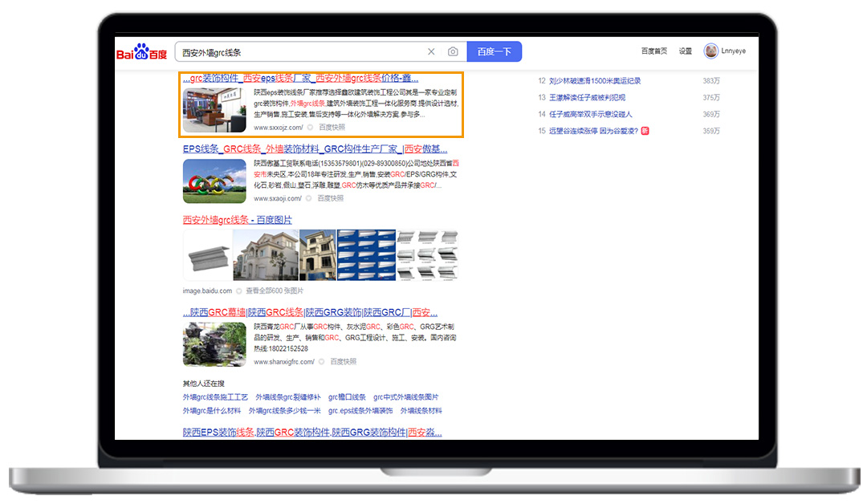
Task: View 百度快照 for the www.sxaoji.com result
Action: pyautogui.click(x=330, y=198)
